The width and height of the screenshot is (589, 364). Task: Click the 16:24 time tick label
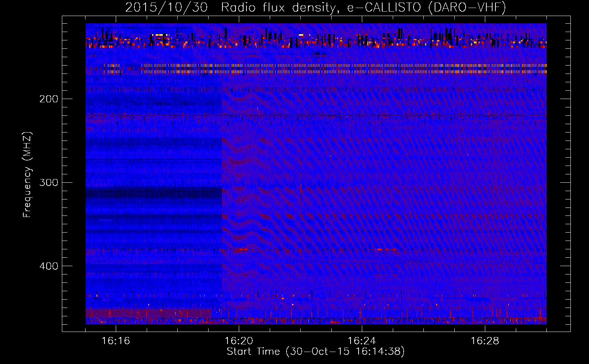click(x=362, y=341)
